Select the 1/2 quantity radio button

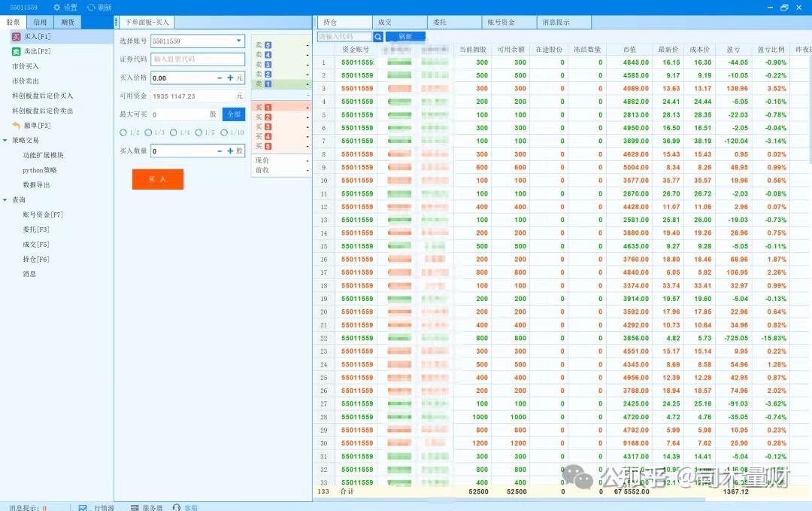(123, 132)
